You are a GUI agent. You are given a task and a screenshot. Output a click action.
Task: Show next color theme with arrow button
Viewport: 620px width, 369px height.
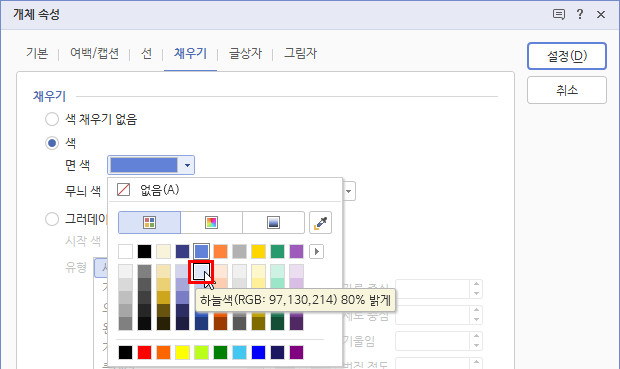(316, 252)
